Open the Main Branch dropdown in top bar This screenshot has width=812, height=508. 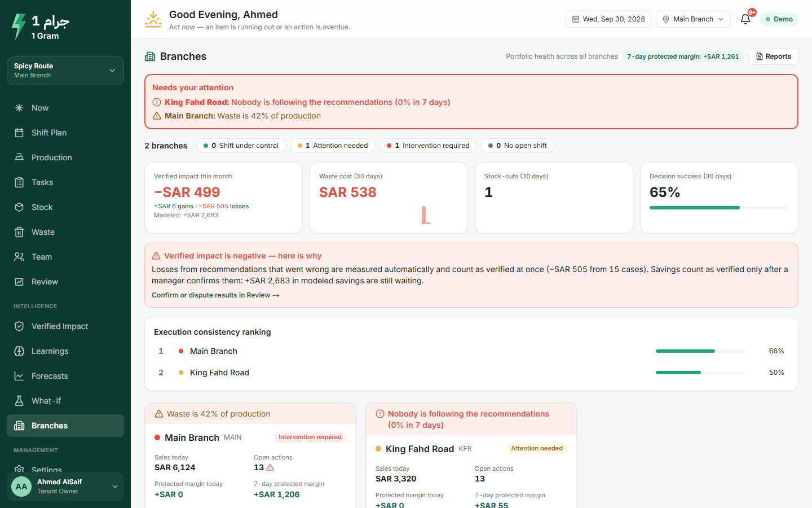pos(693,19)
